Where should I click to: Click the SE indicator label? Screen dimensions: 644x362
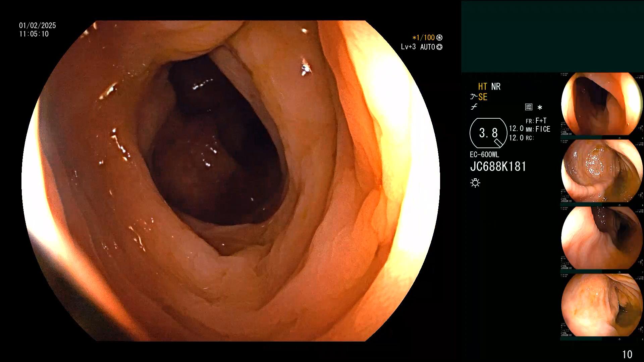pos(483,97)
